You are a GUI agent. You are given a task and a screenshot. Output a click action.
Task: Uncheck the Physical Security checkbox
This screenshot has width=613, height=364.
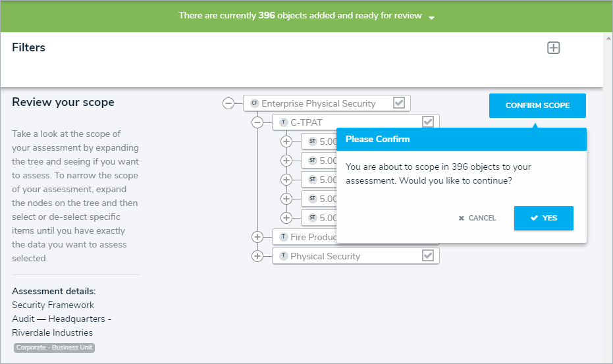pos(428,255)
